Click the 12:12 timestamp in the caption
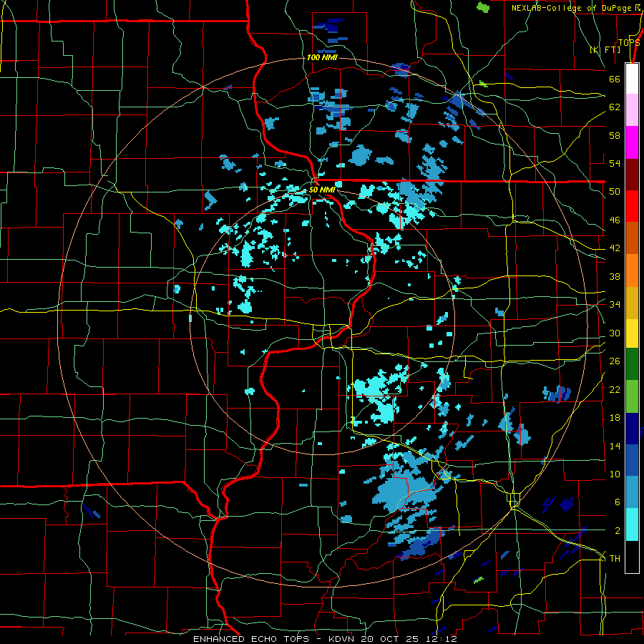 point(442,639)
